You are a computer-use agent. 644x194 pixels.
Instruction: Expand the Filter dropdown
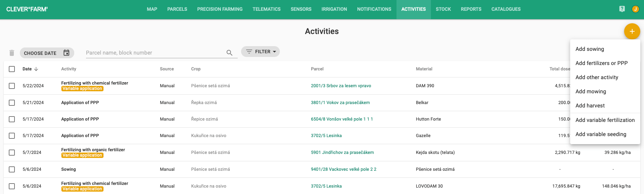[x=260, y=52]
